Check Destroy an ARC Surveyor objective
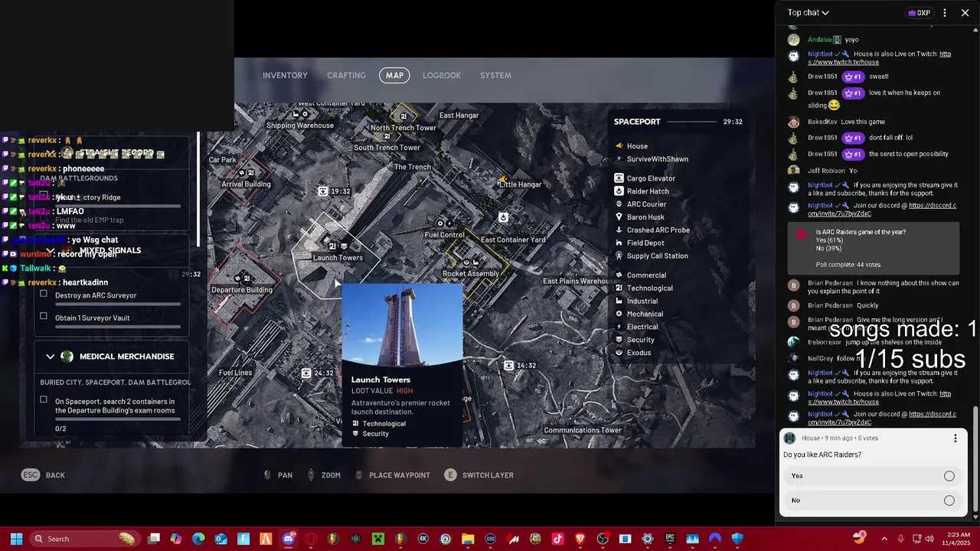Viewport: 980px width, 551px height. (44, 294)
